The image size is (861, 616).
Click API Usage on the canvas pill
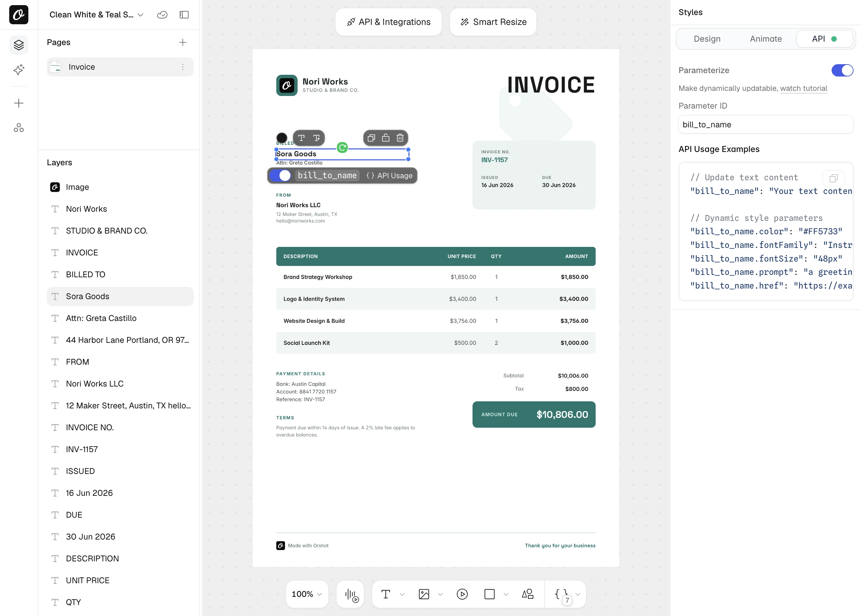click(389, 176)
